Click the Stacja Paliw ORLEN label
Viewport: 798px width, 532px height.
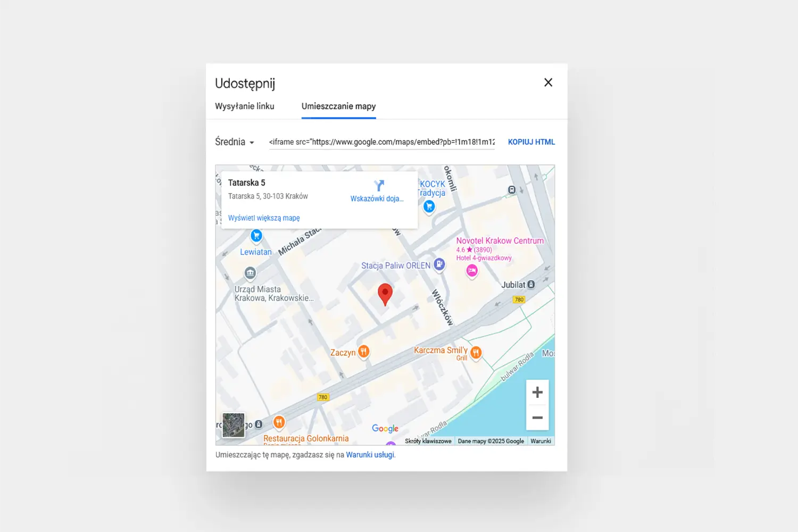tap(396, 265)
